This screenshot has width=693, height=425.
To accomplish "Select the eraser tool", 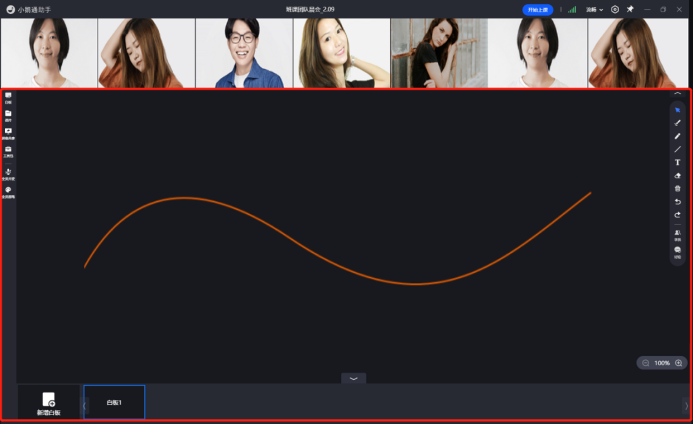I will [x=678, y=175].
